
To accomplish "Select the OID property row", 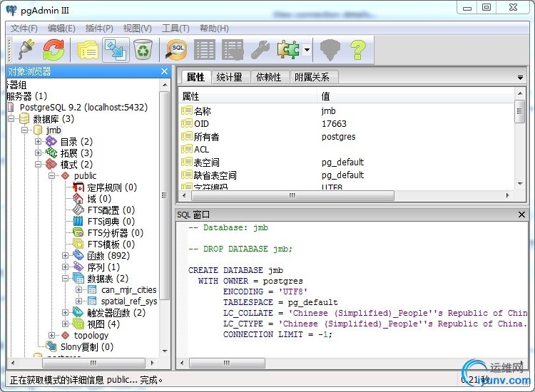I will [347, 124].
